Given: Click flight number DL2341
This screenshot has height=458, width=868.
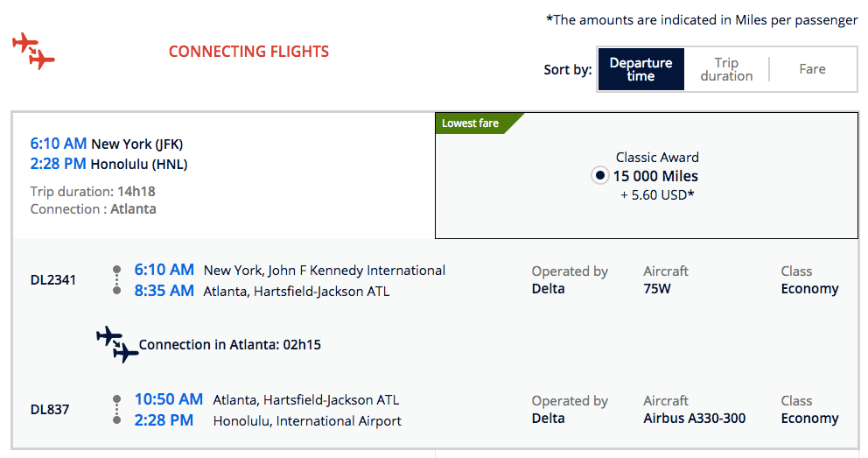Looking at the screenshot, I should point(53,280).
